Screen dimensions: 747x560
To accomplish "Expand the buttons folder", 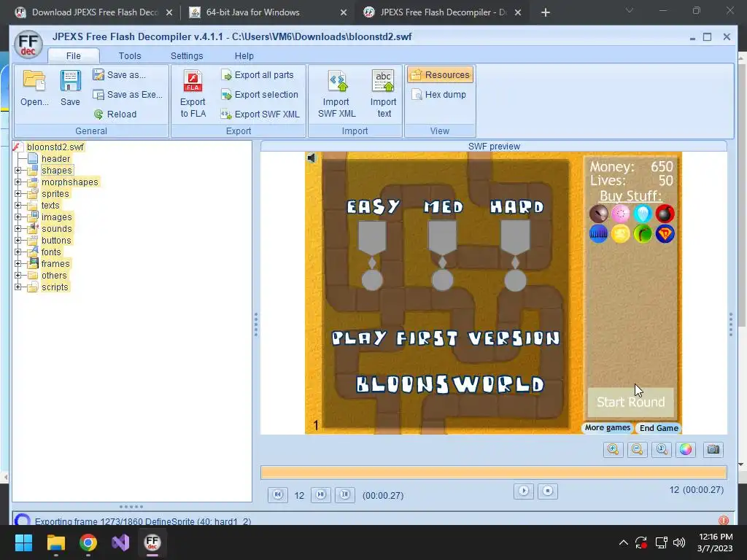I will tap(18, 240).
